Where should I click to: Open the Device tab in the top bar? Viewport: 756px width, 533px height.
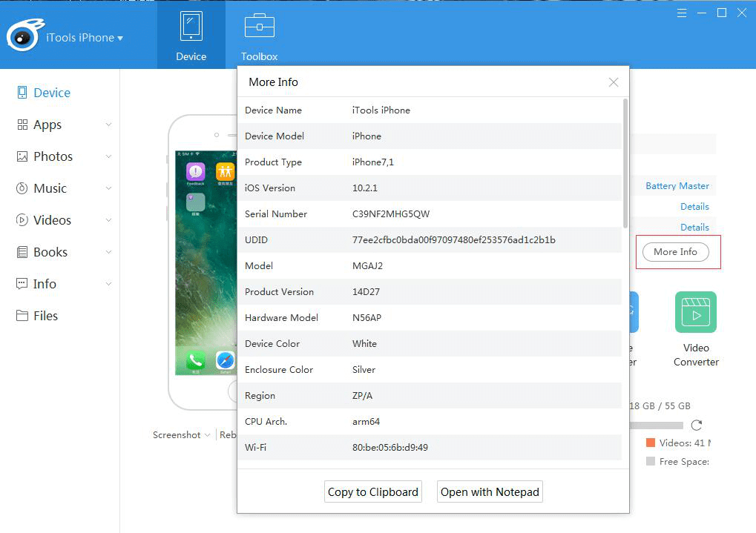coord(191,35)
